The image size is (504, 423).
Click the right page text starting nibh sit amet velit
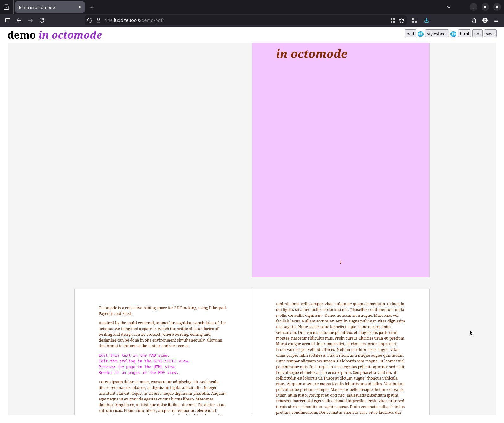pos(341,358)
